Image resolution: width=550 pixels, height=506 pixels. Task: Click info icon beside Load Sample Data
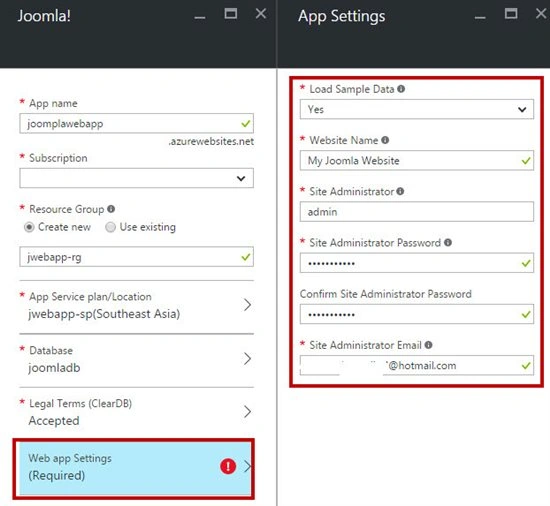pos(401,89)
